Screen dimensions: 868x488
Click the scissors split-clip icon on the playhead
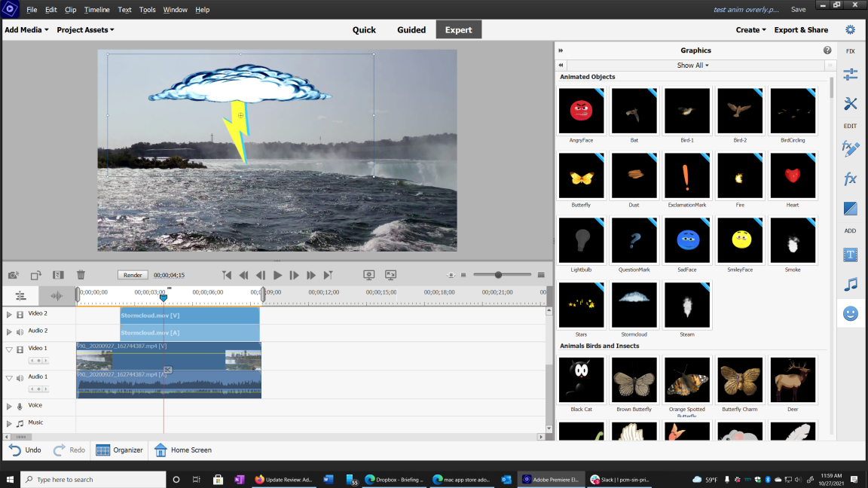tap(168, 370)
